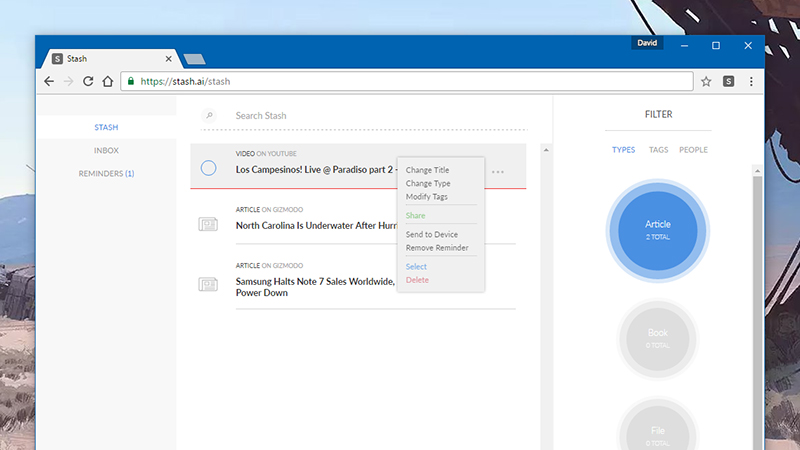Switch to the TYPES filter tab
800x450 pixels.
pos(623,149)
